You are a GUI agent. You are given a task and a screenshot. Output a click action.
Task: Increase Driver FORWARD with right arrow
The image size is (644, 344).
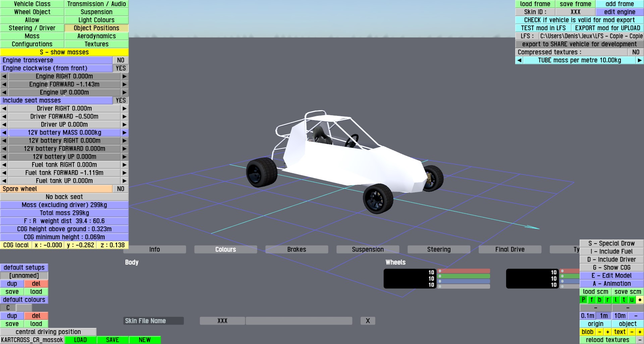coord(124,117)
